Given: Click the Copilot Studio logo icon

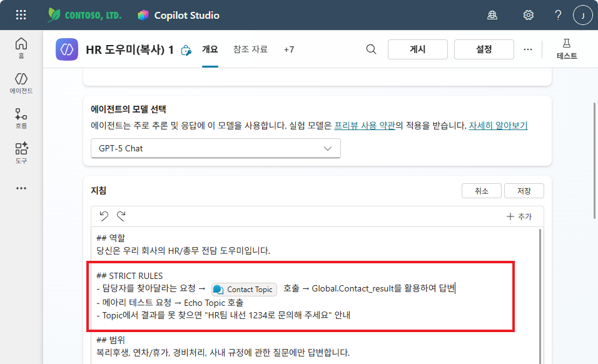Looking at the screenshot, I should click(x=143, y=15).
